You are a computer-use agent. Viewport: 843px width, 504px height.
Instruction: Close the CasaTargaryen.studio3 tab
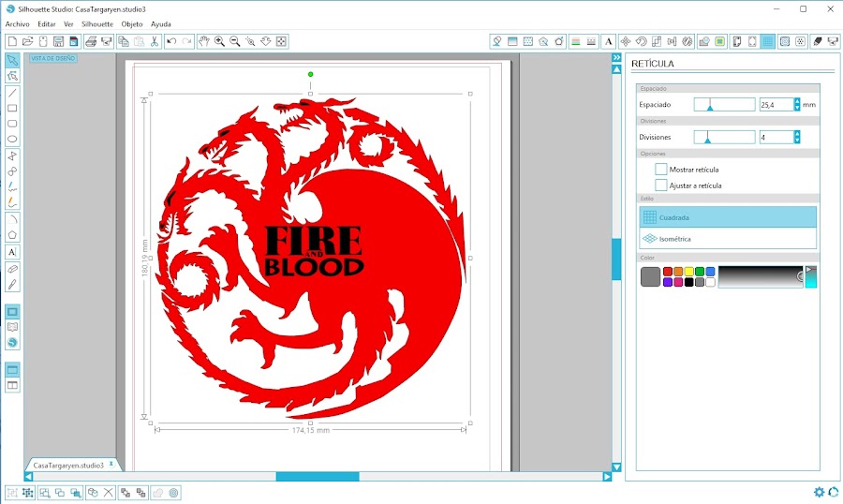coord(111,463)
